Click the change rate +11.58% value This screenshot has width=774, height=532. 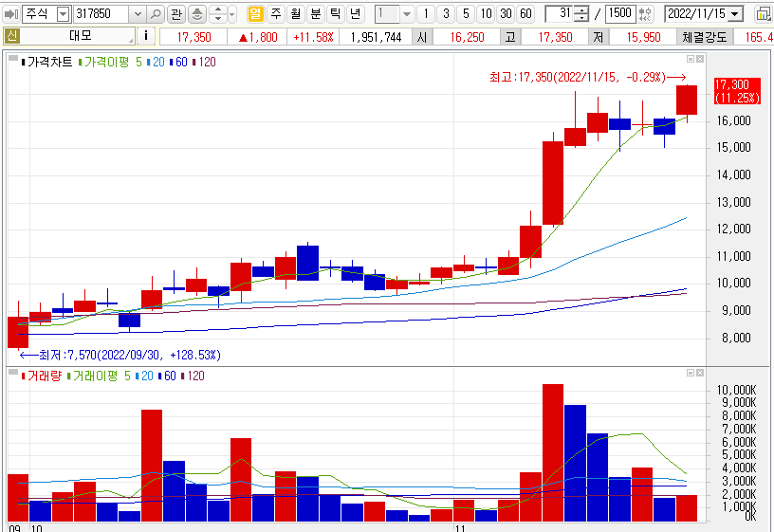click(x=313, y=37)
